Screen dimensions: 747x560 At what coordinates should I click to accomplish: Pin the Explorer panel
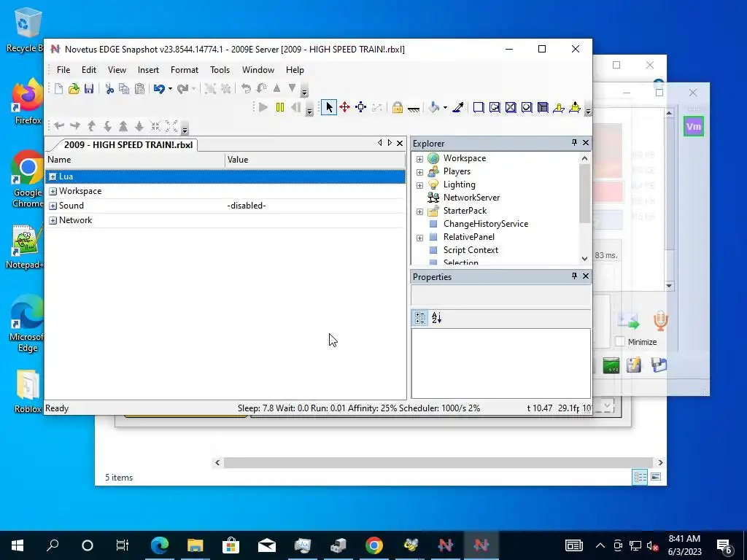[574, 142]
